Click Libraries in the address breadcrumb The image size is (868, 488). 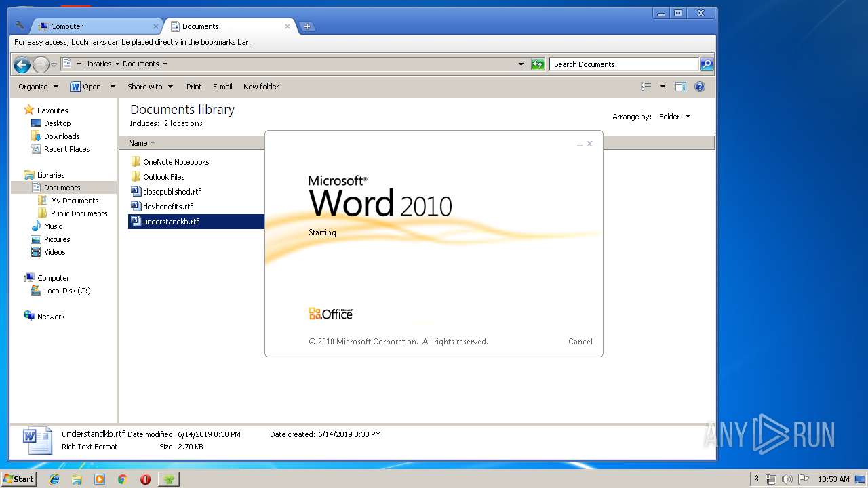98,64
